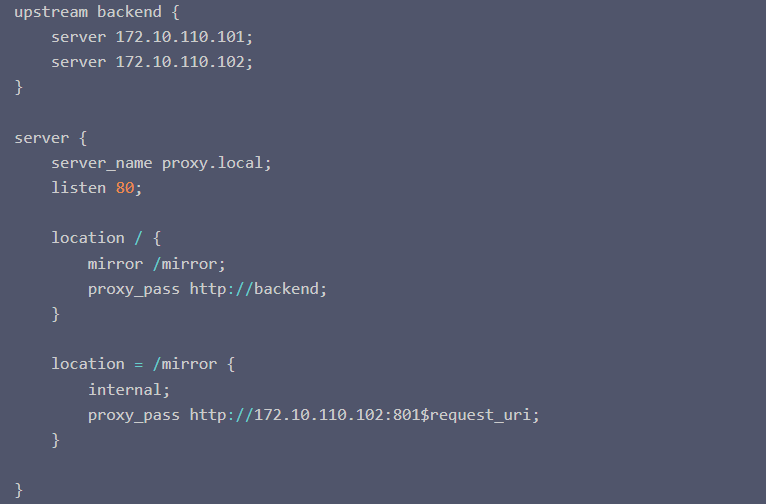Click the server_name directive
This screenshot has width=766, height=504.
(x=102, y=162)
